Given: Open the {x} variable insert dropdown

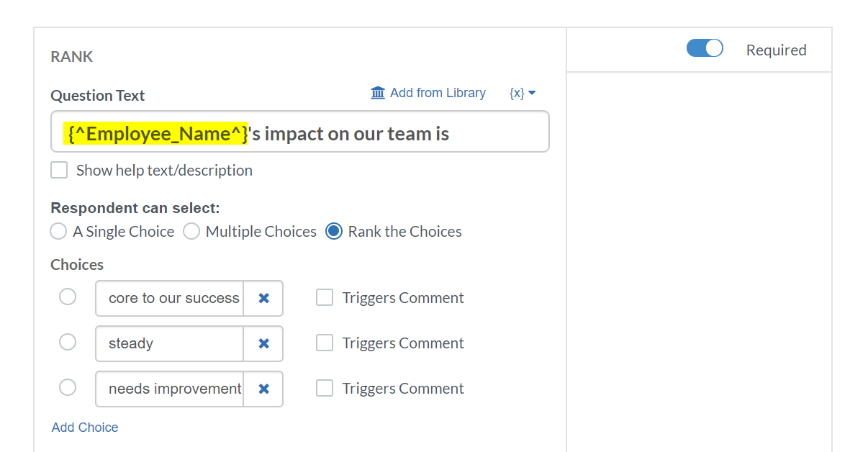Looking at the screenshot, I should pos(522,93).
